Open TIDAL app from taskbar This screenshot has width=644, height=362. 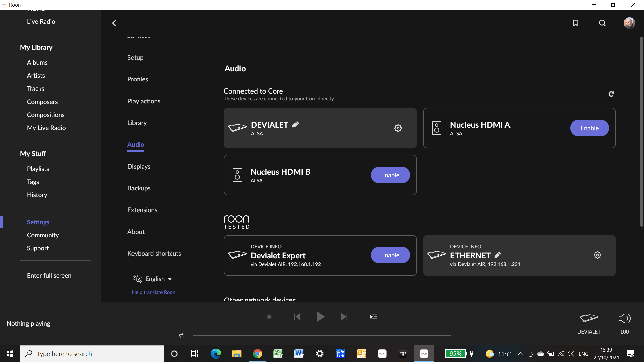tap(403, 354)
